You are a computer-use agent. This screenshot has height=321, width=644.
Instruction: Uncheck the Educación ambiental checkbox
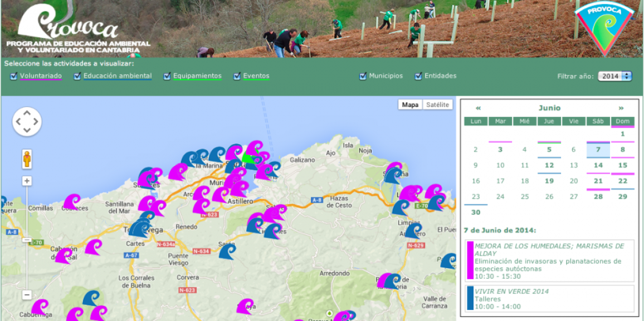[x=77, y=76]
